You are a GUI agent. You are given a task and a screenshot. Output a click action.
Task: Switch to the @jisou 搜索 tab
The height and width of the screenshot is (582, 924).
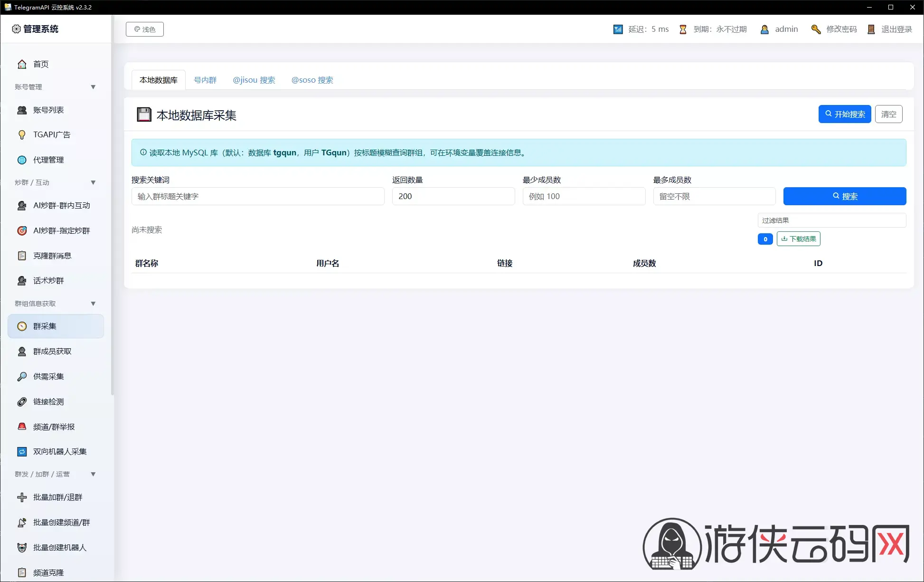254,80
